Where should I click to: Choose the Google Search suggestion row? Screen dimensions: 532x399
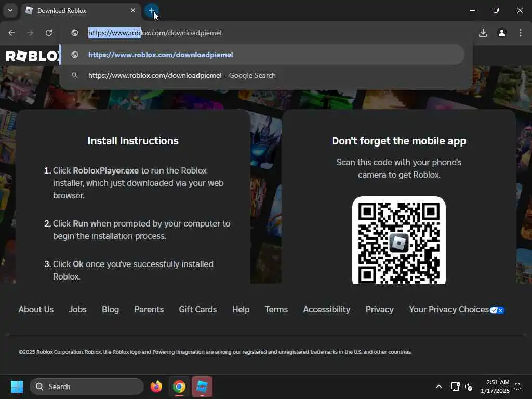pyautogui.click(x=262, y=75)
